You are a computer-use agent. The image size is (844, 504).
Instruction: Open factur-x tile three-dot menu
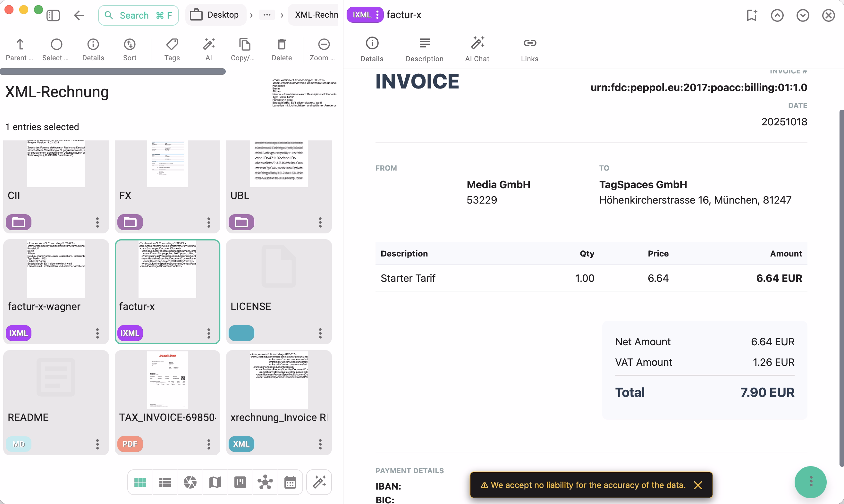pyautogui.click(x=208, y=333)
